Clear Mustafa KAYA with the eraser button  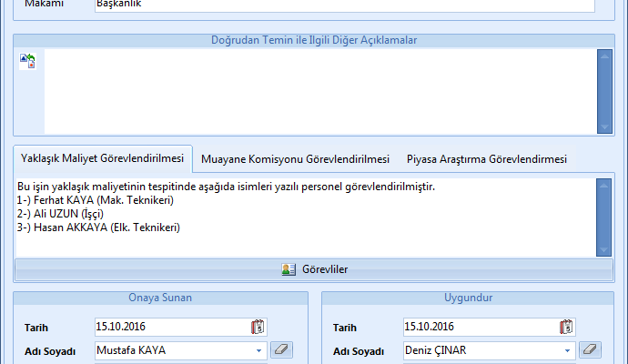pyautogui.click(x=281, y=349)
